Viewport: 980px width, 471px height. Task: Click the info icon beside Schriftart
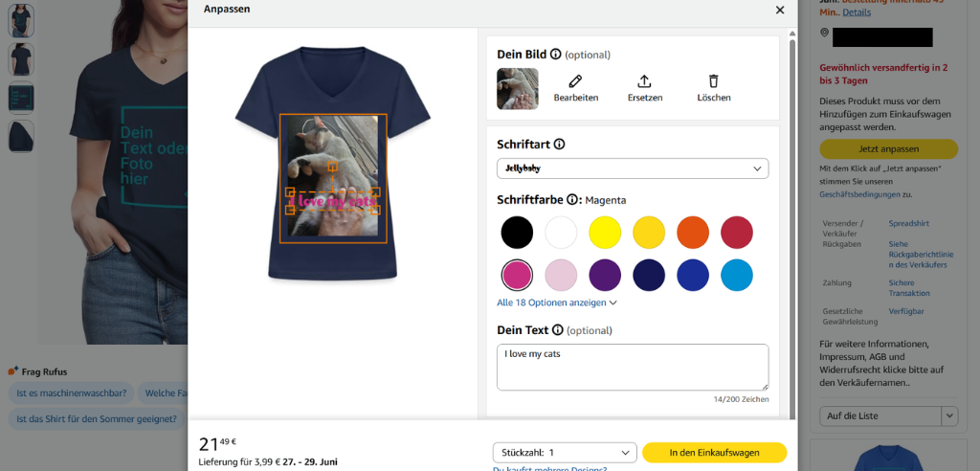[x=559, y=145]
